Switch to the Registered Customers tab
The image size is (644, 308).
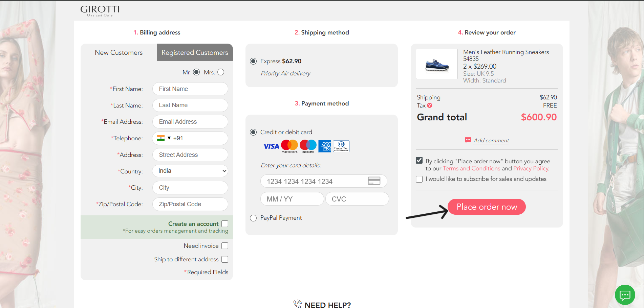[x=195, y=52]
